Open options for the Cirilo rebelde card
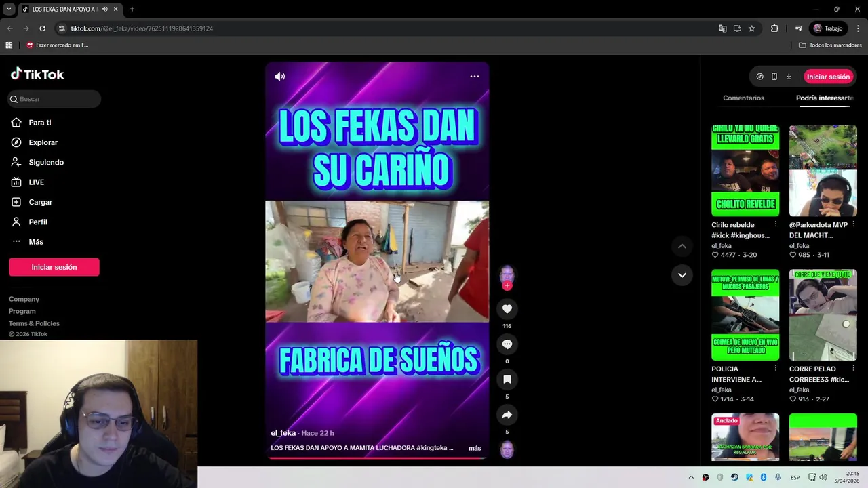This screenshot has height=488, width=868. tap(776, 224)
